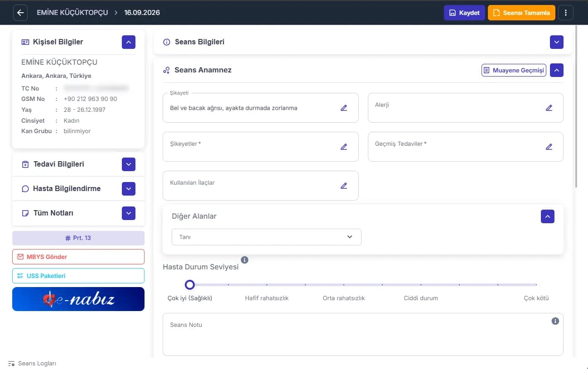The image size is (588, 369).
Task: Click the EMİNE KÜÇÜKTOPÇU breadcrumb
Action: coord(72,13)
